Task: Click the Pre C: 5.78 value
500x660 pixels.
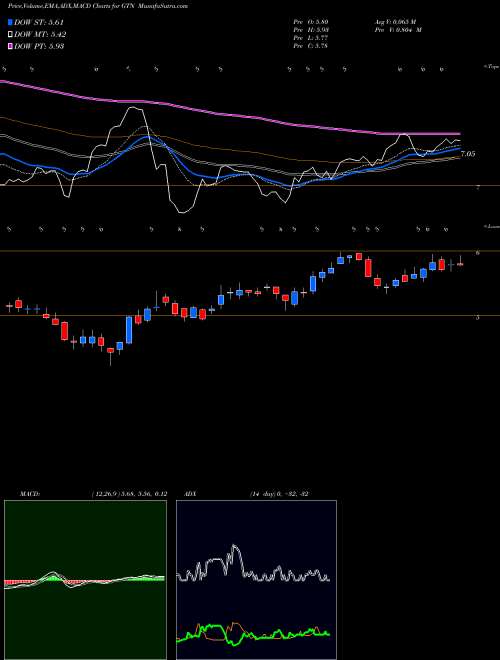Action: [x=311, y=46]
